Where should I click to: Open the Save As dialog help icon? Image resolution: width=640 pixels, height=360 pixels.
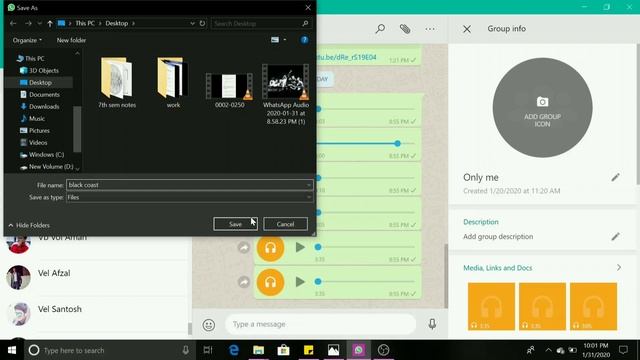(304, 40)
